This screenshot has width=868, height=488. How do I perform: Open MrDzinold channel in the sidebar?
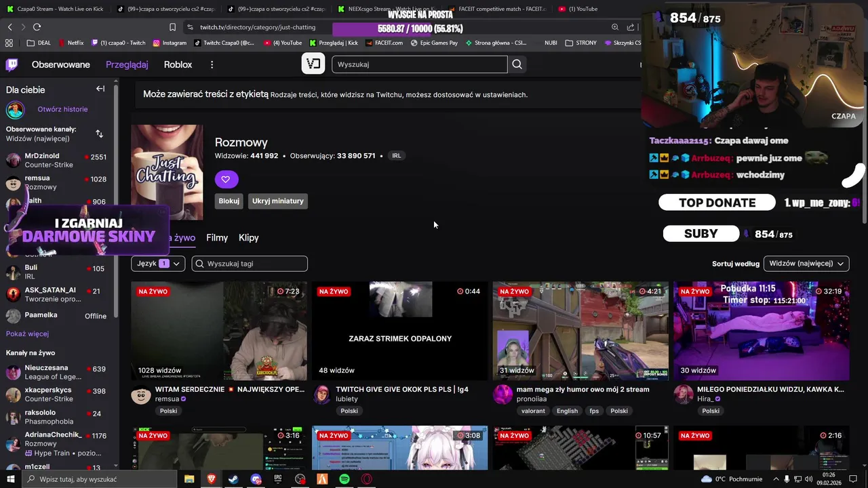point(57,160)
